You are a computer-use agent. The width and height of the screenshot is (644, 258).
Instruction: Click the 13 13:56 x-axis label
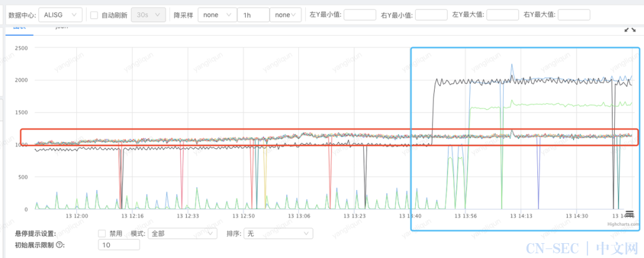click(x=465, y=215)
